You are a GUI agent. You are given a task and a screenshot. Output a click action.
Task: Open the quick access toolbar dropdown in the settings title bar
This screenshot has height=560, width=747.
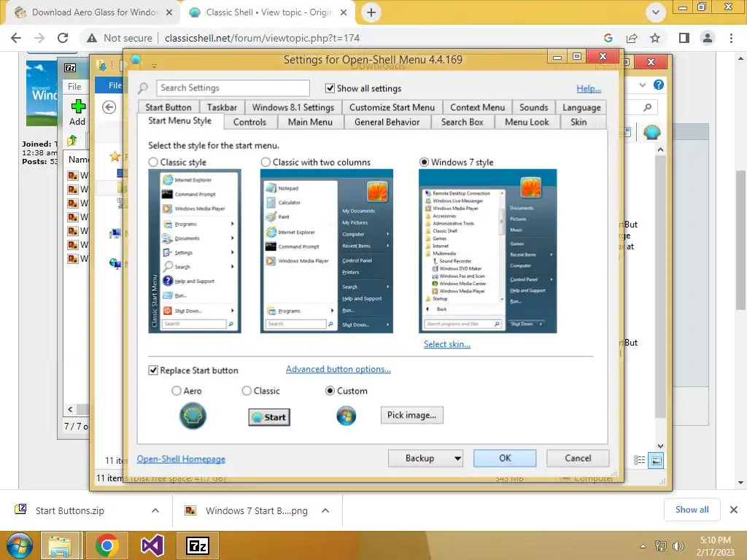pyautogui.click(x=154, y=66)
